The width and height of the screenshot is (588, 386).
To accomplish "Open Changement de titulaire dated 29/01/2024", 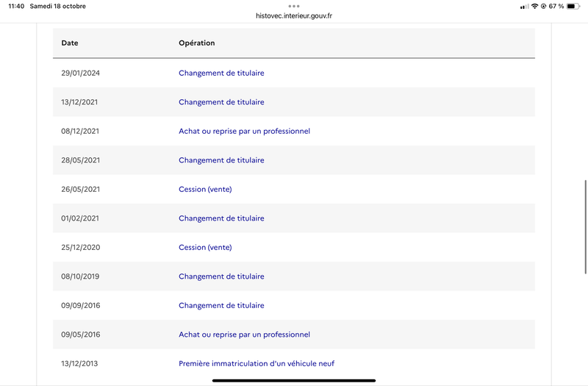I will (x=221, y=73).
